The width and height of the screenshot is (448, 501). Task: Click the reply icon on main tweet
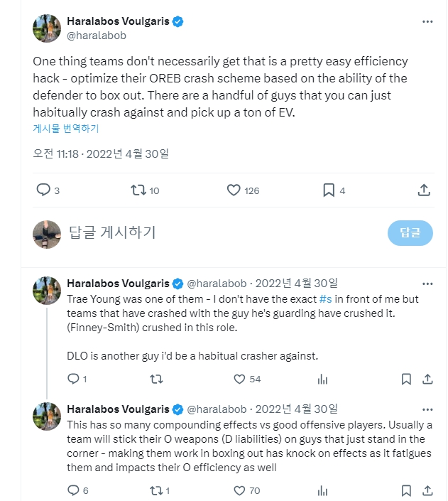[x=43, y=190]
